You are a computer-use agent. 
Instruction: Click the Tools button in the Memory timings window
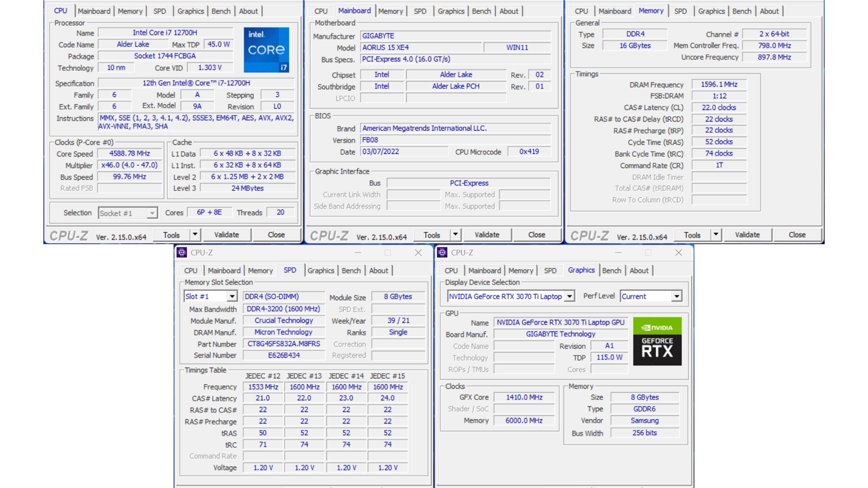coord(692,235)
